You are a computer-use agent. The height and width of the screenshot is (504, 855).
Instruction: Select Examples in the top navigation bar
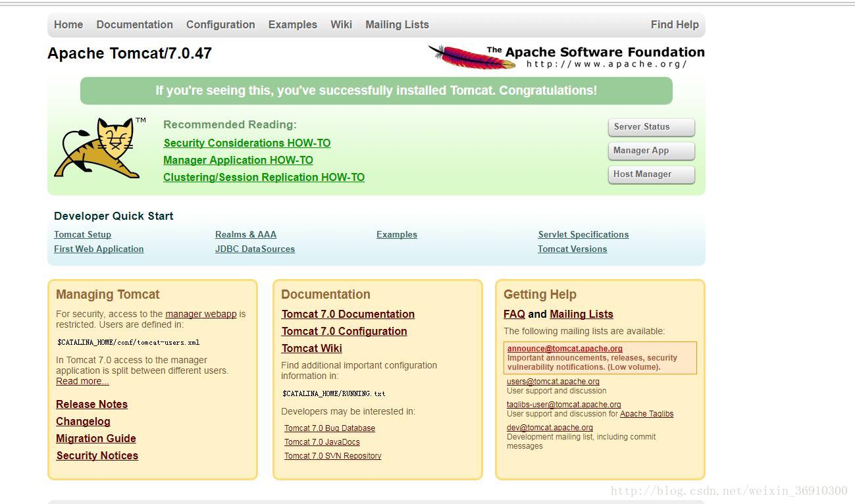pyautogui.click(x=292, y=24)
